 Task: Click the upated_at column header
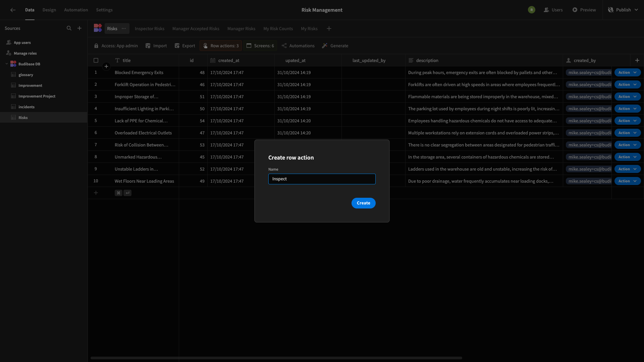click(x=308, y=60)
